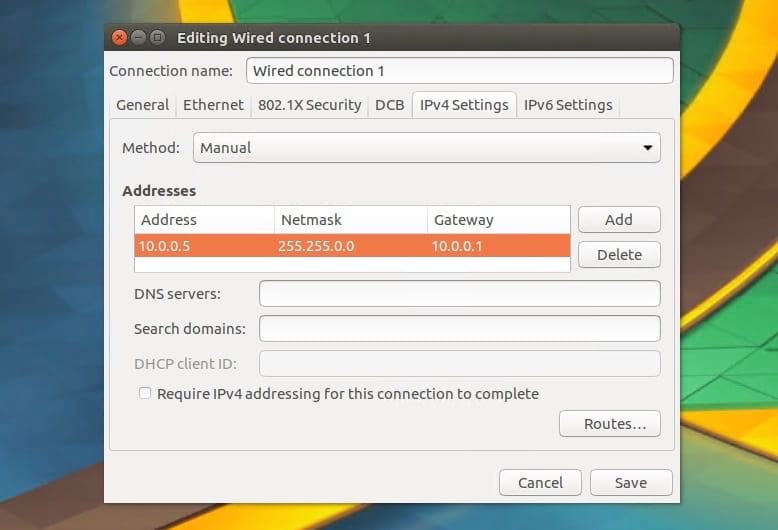Click the Gateway column header
The width and height of the screenshot is (778, 530).
[x=499, y=220]
